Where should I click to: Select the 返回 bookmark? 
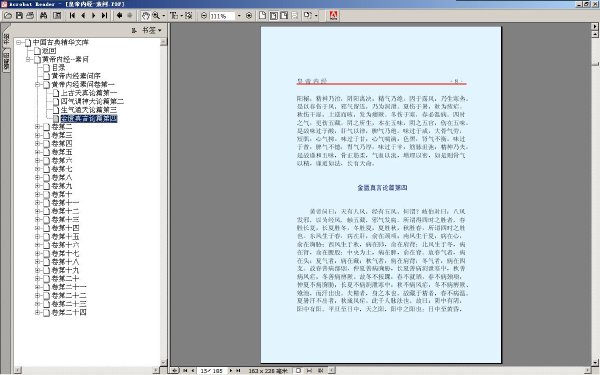(x=49, y=51)
